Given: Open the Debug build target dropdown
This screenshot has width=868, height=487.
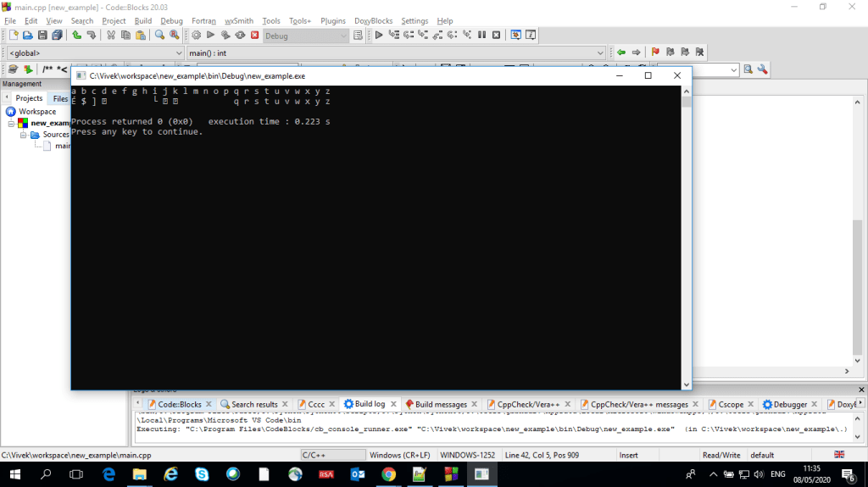Looking at the screenshot, I should (305, 36).
